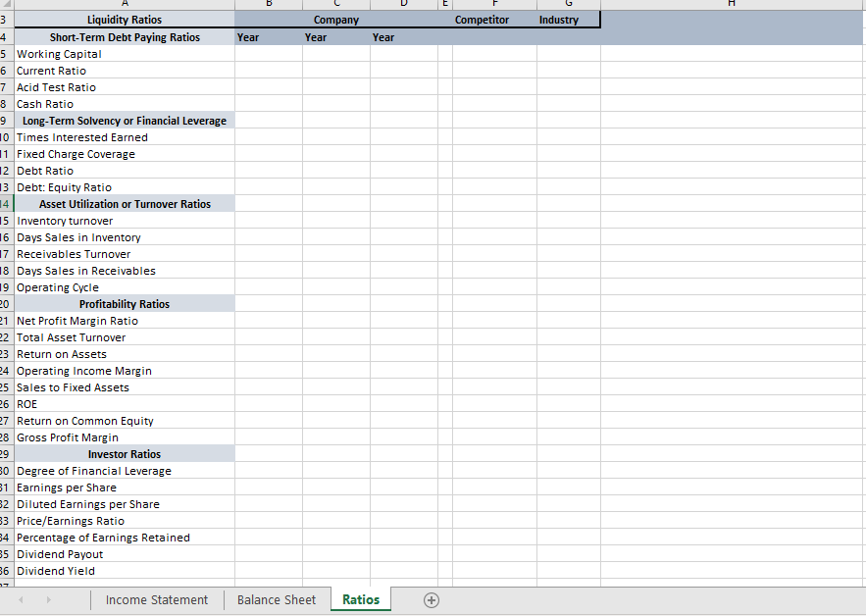
Task: Select column A header
Action: click(124, 6)
